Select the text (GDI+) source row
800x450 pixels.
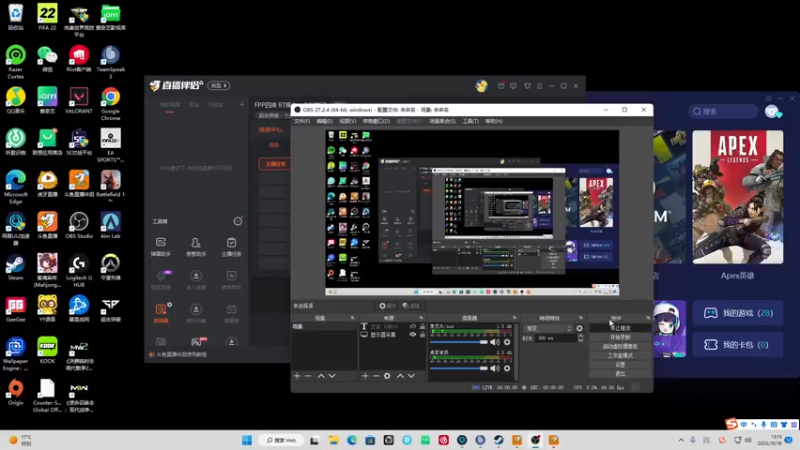click(x=392, y=327)
